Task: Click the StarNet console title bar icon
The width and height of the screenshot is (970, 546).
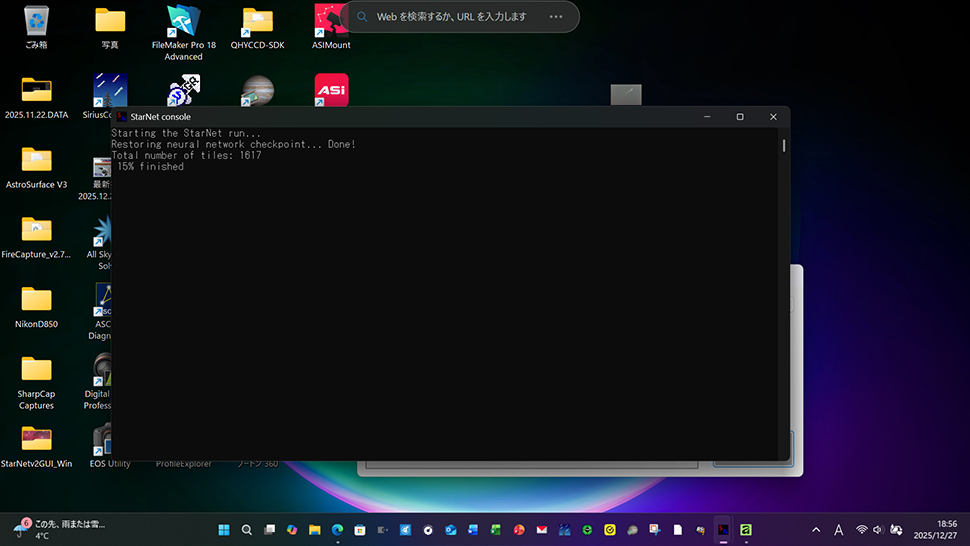Action: [x=121, y=117]
